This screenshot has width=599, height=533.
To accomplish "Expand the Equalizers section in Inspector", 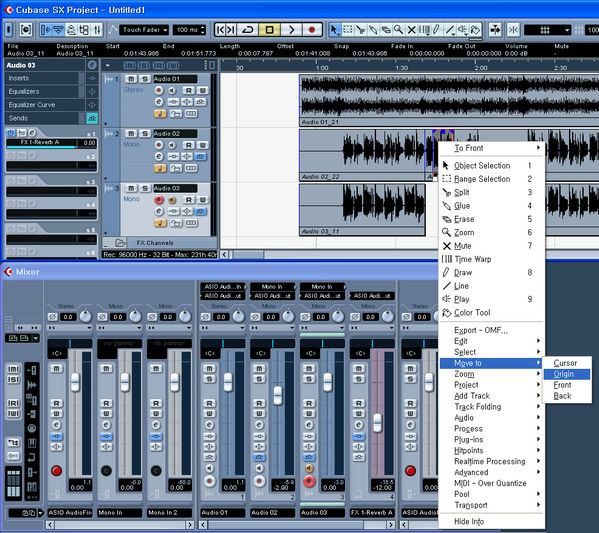I will 42,91.
